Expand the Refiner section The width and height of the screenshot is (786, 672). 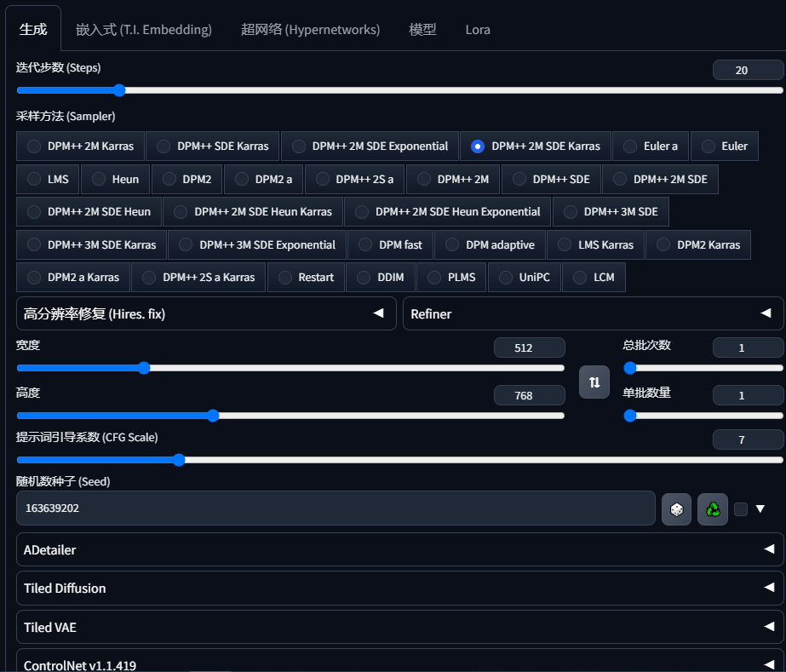point(593,313)
